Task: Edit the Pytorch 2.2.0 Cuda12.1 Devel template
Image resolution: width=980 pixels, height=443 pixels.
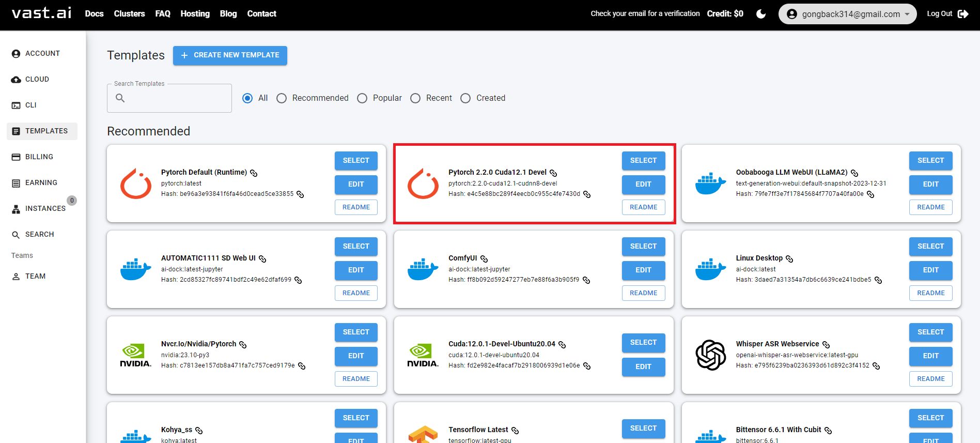Action: pos(643,185)
